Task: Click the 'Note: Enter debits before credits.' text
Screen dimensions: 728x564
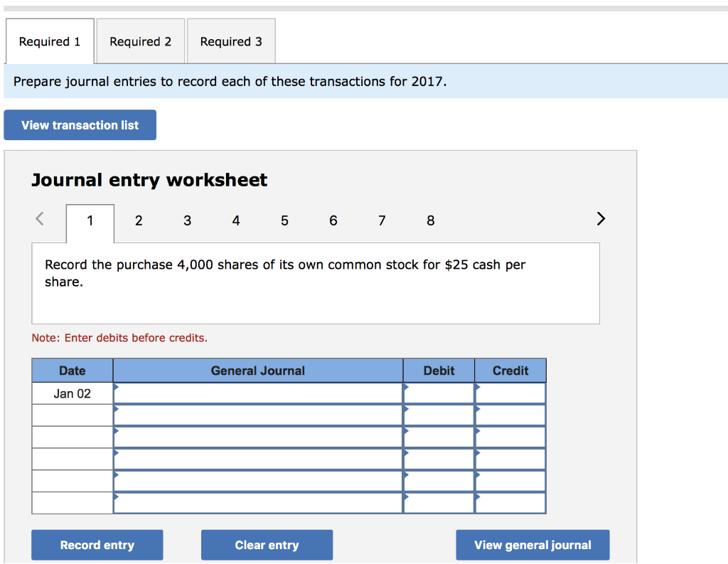Action: point(119,338)
